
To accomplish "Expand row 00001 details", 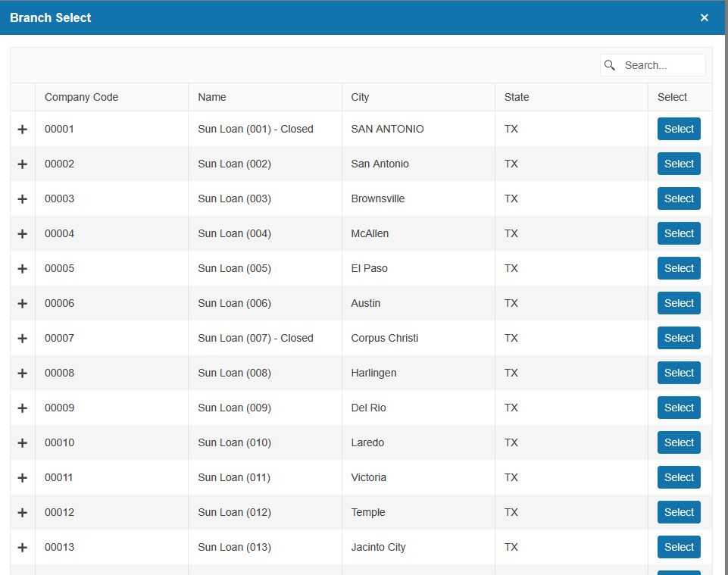I will pos(22,129).
